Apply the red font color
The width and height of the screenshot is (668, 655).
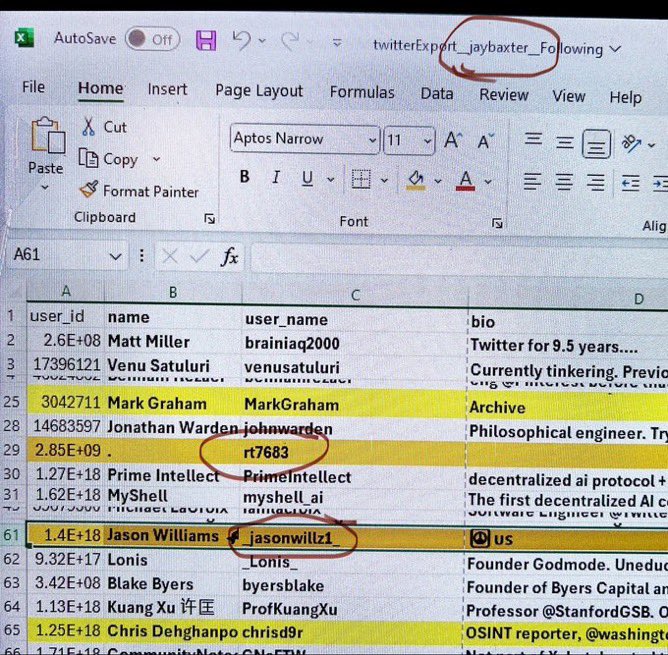click(465, 181)
